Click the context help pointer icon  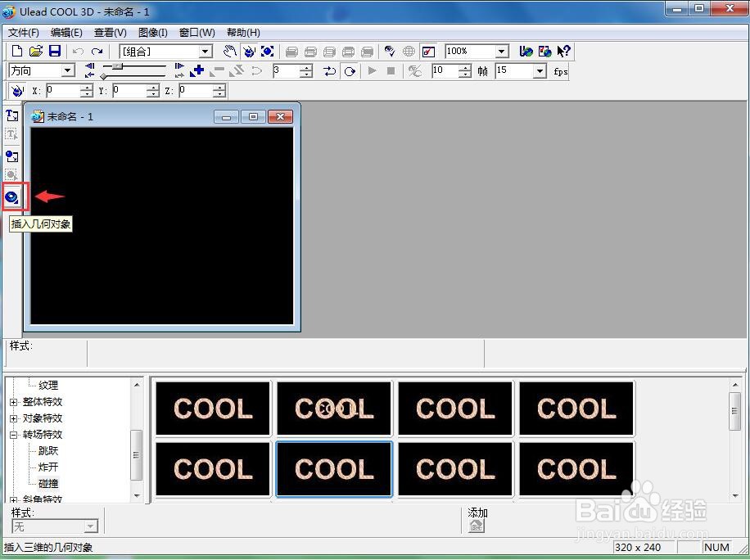(563, 52)
